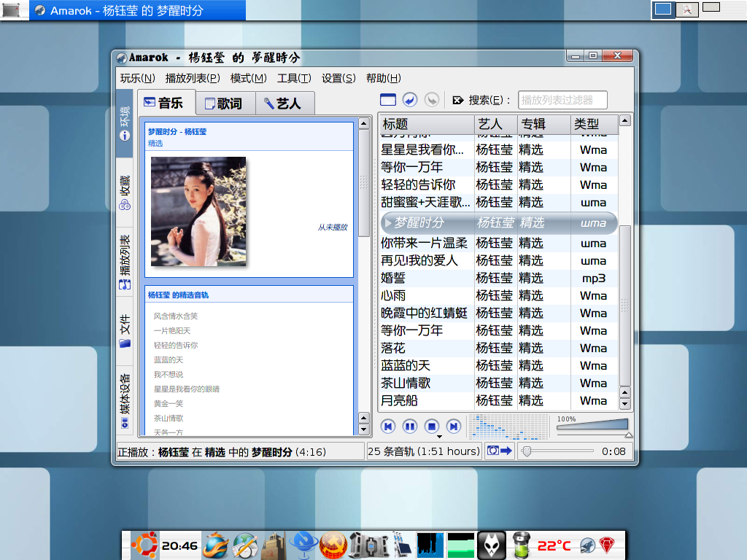Screen dimensions: 747x560
Task: Pause the current song
Action: pos(410,426)
